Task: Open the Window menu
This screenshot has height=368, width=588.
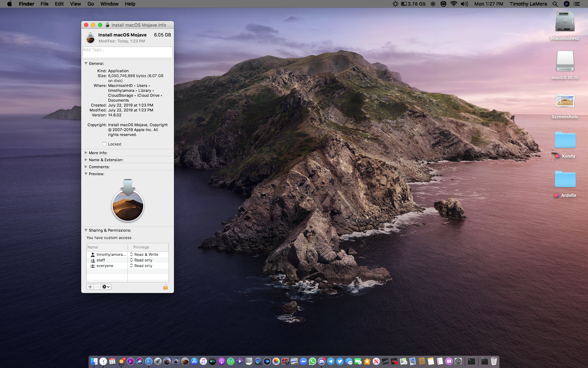Action: coord(110,4)
